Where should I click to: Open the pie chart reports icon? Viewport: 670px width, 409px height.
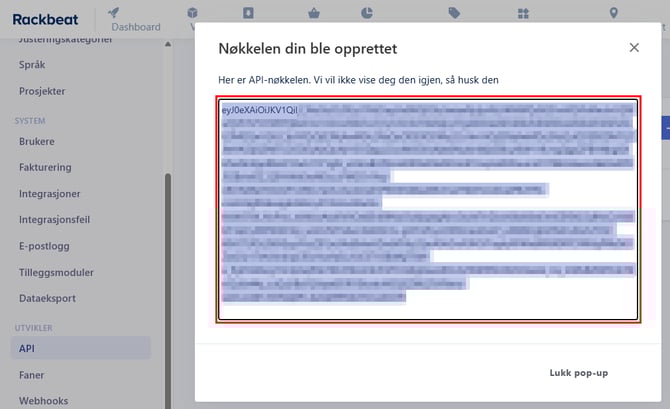(367, 13)
